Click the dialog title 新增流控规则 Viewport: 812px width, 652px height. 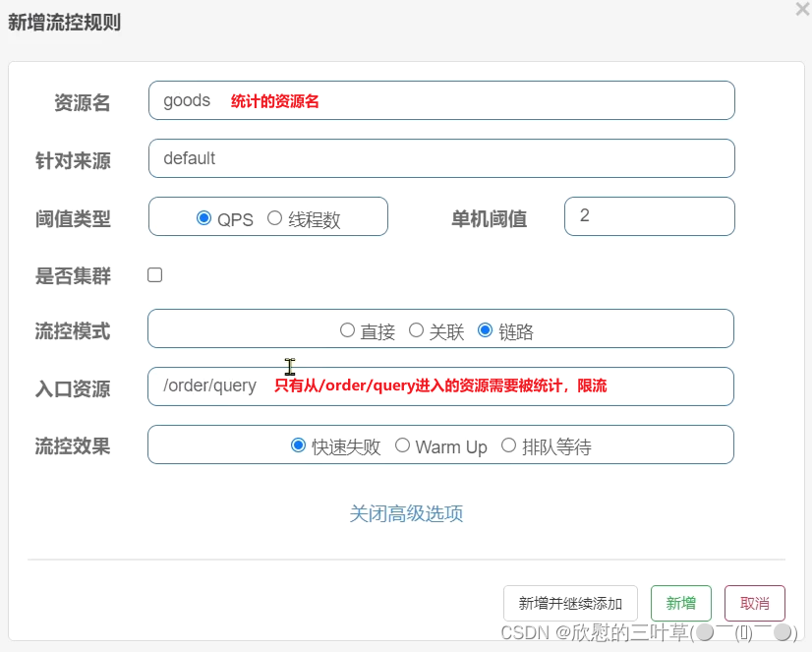click(x=65, y=22)
